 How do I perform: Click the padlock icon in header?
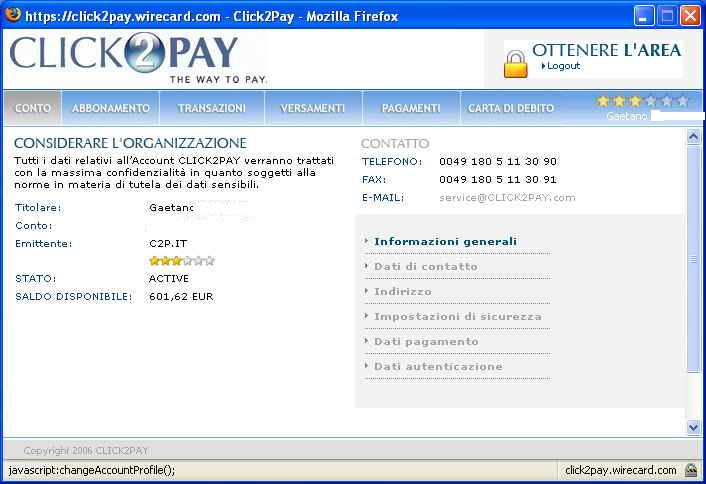[515, 63]
